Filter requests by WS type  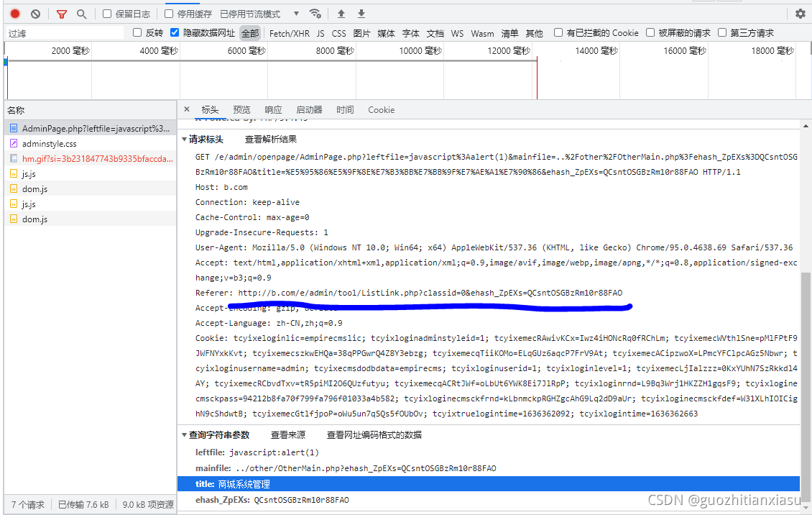point(457,33)
